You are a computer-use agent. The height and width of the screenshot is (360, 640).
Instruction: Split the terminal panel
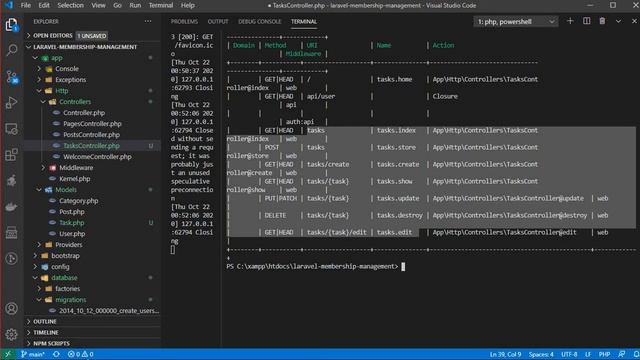(x=587, y=21)
